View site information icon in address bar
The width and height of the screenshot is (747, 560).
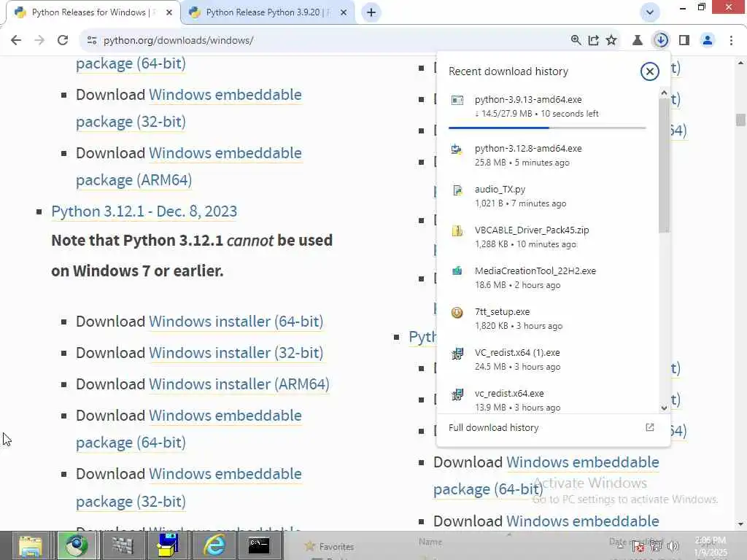click(92, 41)
